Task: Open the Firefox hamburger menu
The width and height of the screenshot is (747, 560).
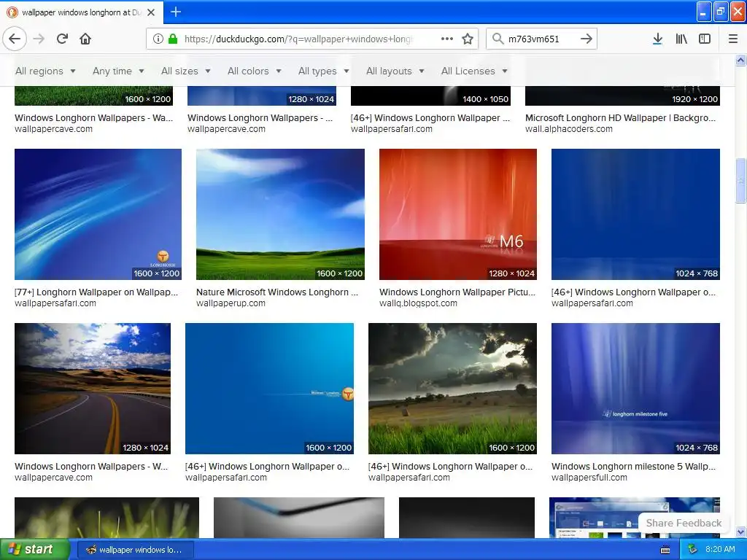Action: pyautogui.click(x=732, y=39)
